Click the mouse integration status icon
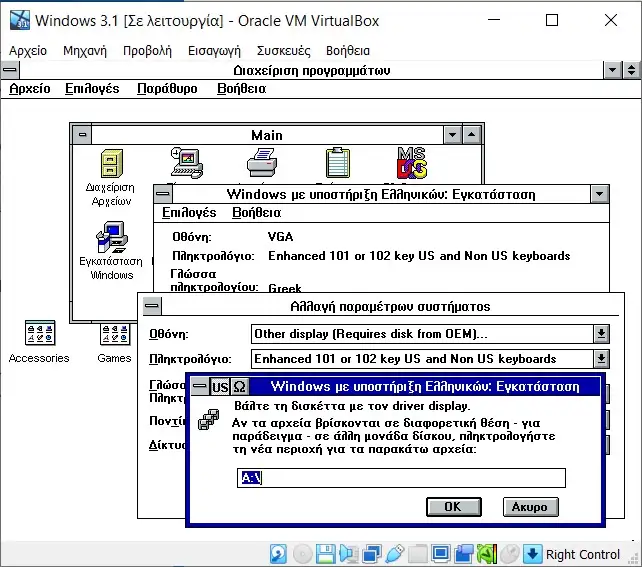Viewport: 642px width, 567px height. (x=510, y=554)
